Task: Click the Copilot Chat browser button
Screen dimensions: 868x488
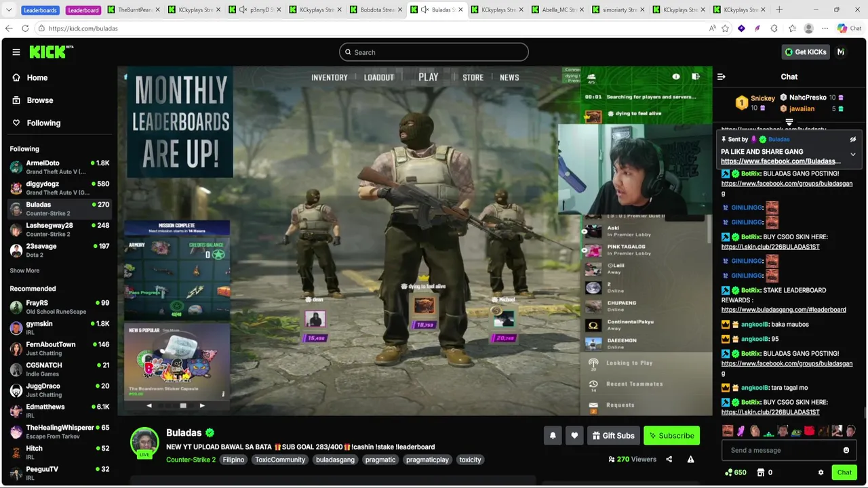Action: pyautogui.click(x=848, y=28)
